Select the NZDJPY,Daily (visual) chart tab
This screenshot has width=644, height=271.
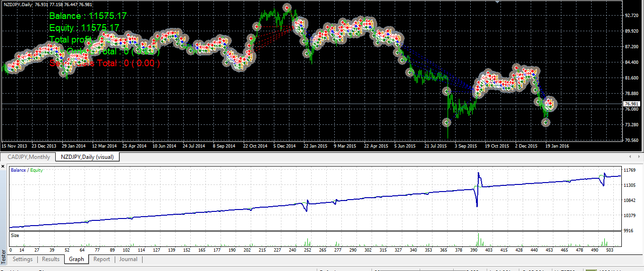click(x=87, y=157)
